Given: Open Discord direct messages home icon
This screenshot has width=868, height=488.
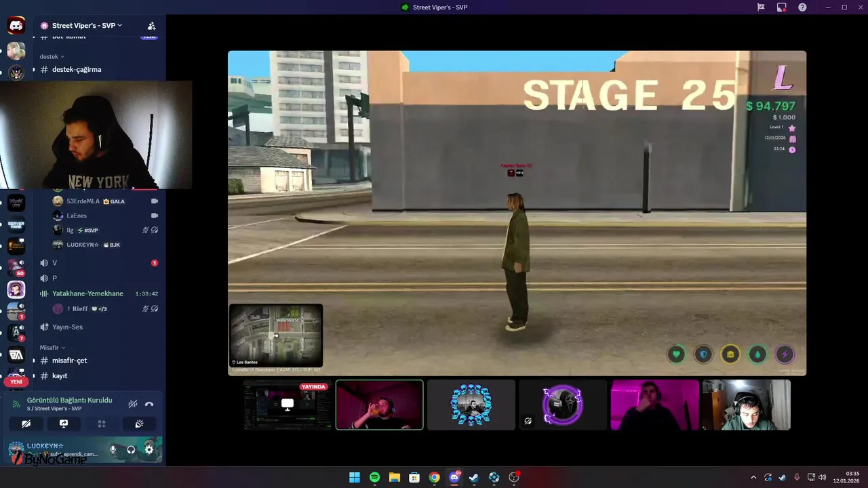Looking at the screenshot, I should (16, 26).
